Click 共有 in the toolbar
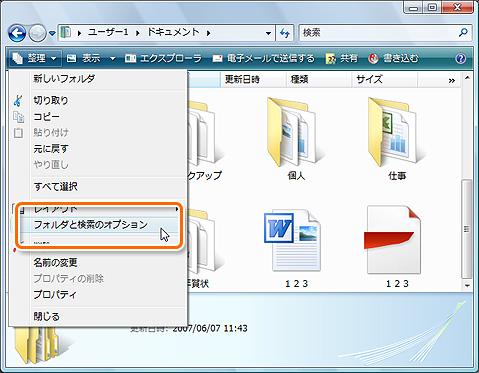 pyautogui.click(x=341, y=59)
